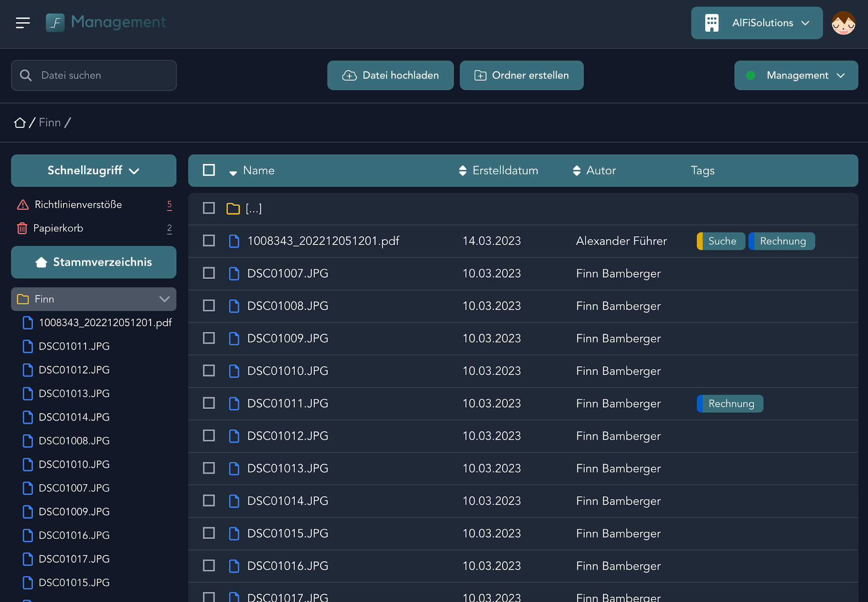Open the AlFiSolutions organization dropdown

pos(756,23)
